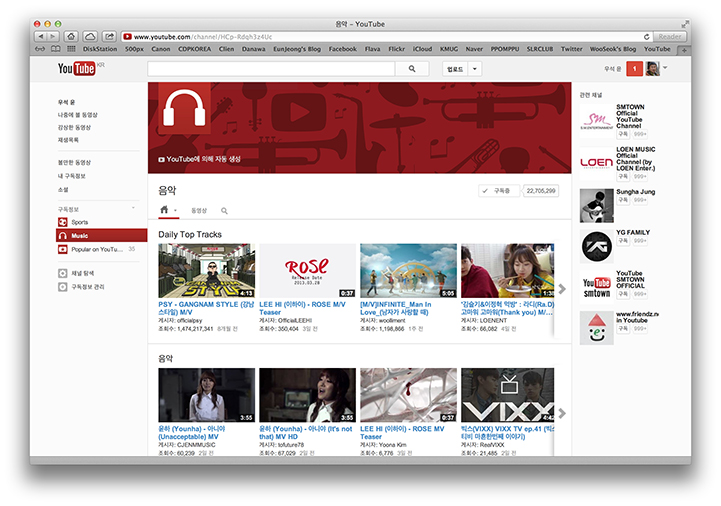This screenshot has height=506, width=721.
Task: Click the upload button
Action: click(455, 69)
